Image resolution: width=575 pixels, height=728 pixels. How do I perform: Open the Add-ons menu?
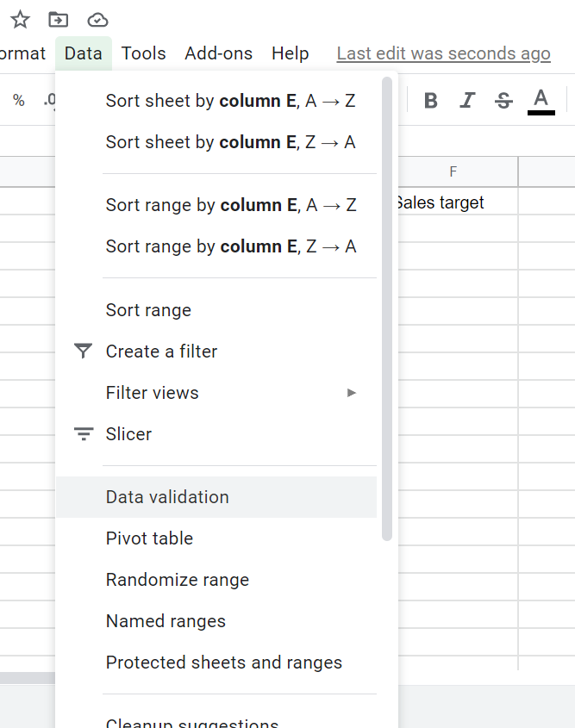218,53
